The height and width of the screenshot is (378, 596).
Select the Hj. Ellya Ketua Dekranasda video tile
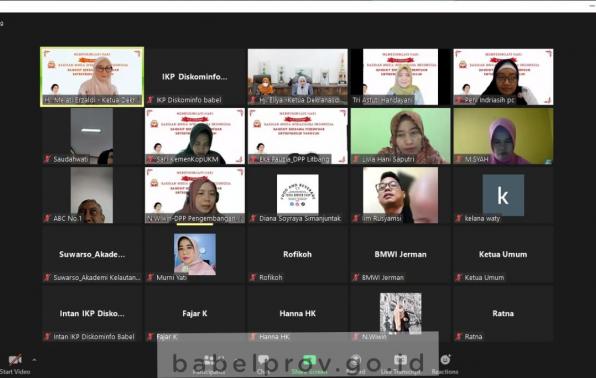[298, 76]
